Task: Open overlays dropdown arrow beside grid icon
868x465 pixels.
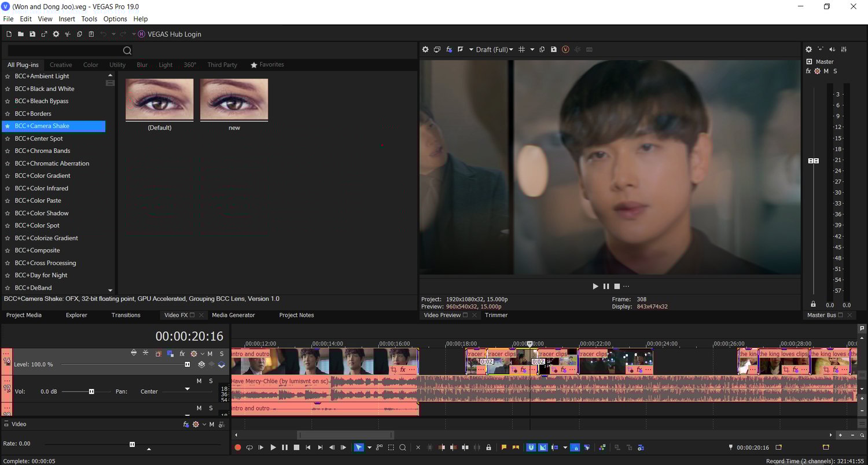Action: pos(532,50)
